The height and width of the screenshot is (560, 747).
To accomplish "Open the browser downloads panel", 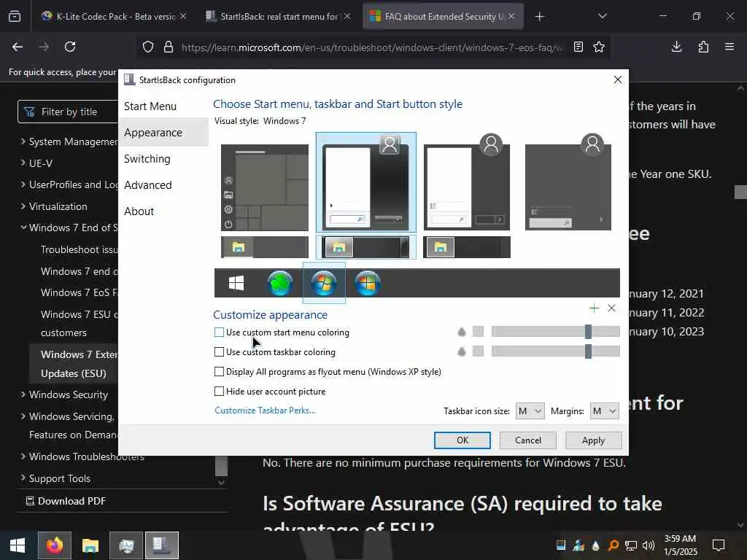I will point(676,47).
